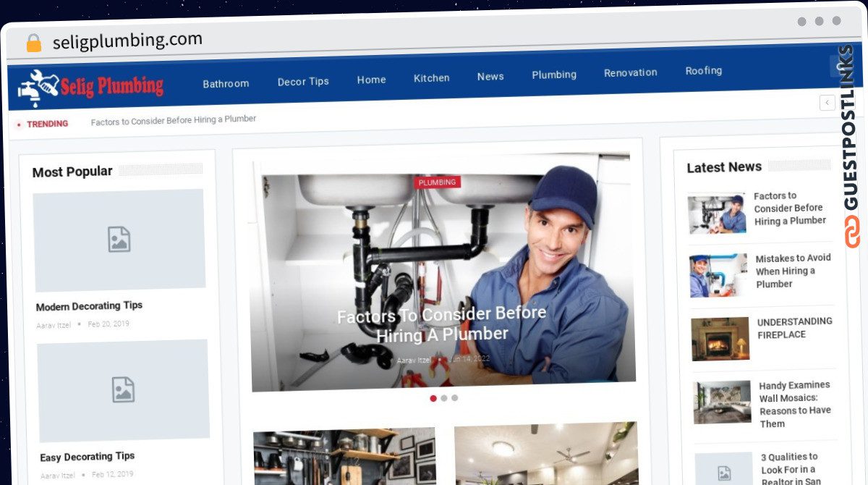Go to the Home menu item
The image size is (868, 485).
point(371,80)
